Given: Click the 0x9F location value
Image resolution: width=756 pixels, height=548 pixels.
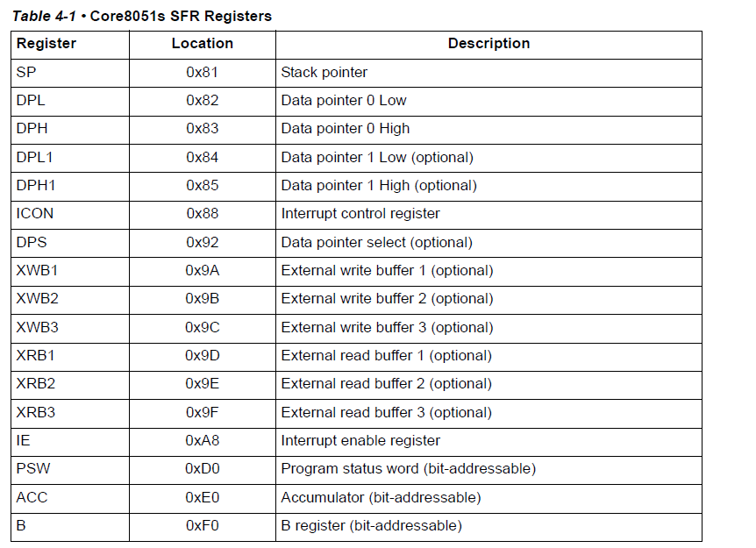Looking at the screenshot, I should (x=203, y=412).
